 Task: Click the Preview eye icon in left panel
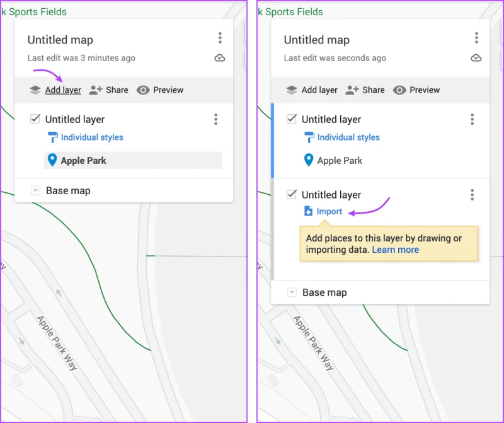[143, 90]
